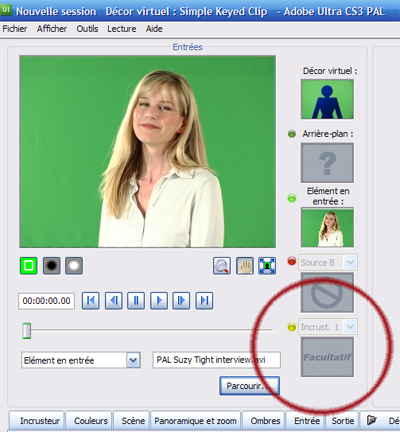
Task: Switch to the Panoramique et zoom tab
Action: pos(195,421)
